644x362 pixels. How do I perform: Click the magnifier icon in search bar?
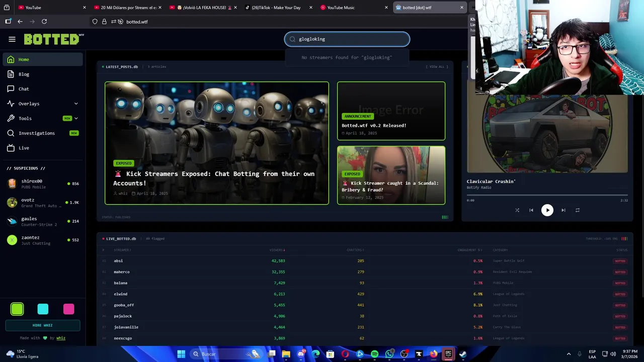pos(292,39)
